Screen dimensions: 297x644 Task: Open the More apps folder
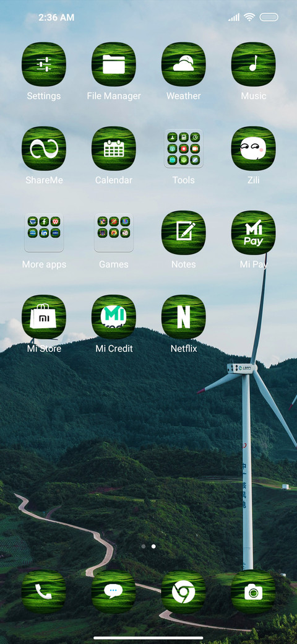[44, 232]
